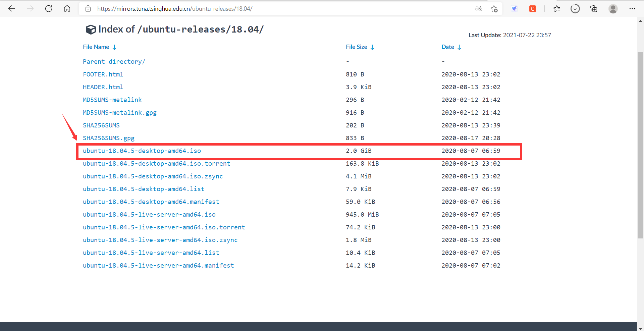Download ubuntu-18.04.5-desktop-amd64.iso
Screen dimensions: 644x331
click(142, 151)
